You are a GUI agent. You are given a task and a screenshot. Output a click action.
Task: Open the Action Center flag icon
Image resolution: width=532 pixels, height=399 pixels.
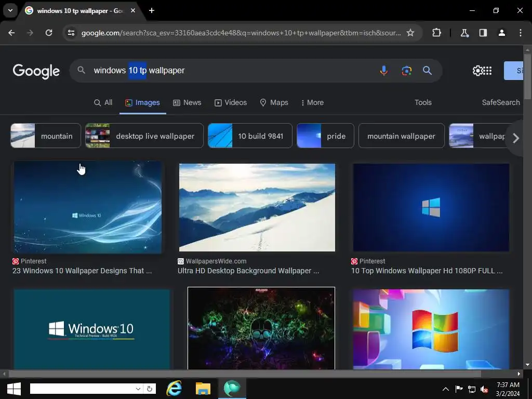click(459, 389)
